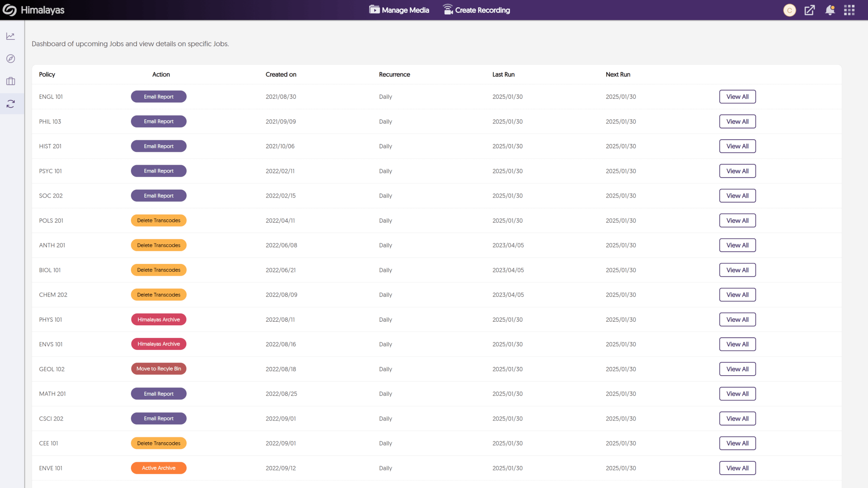Click the external link icon in top nav

pos(809,10)
